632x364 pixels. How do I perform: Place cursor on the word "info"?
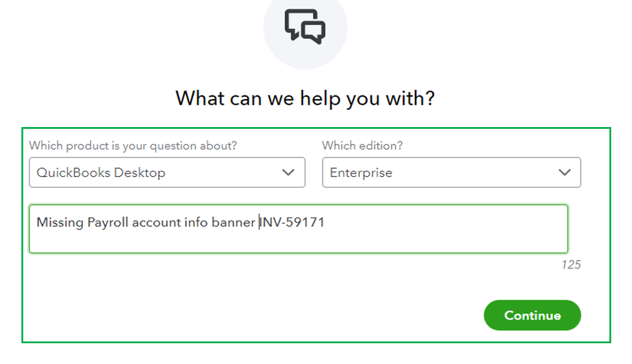(194, 222)
